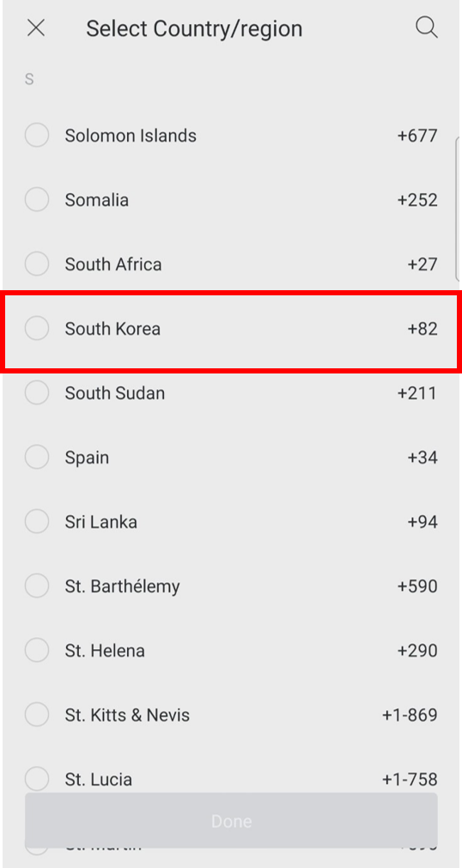462x868 pixels.
Task: Close the Select Country/region screen
Action: pos(36,27)
